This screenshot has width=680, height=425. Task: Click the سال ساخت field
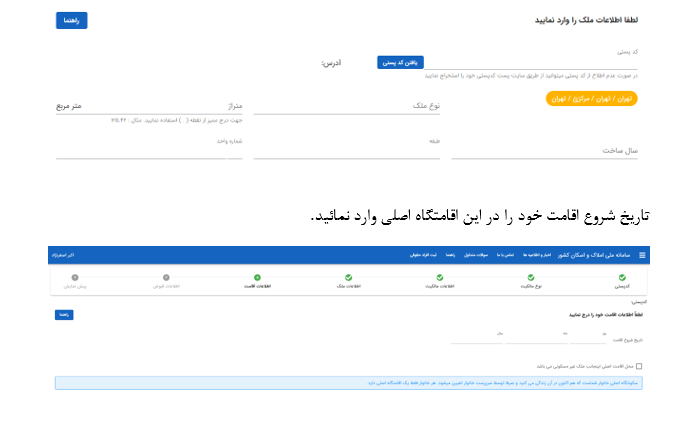pos(544,150)
